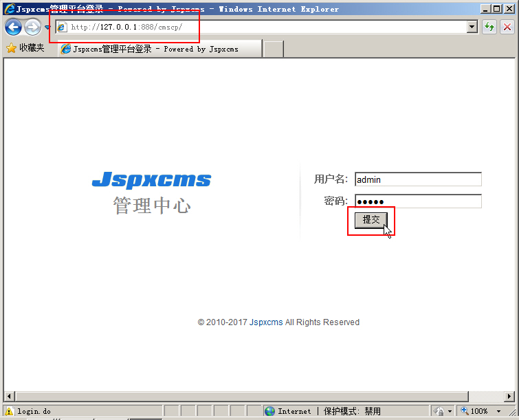Viewport: 519px width, 420px height.
Task: Go back with the Back arrow button
Action: [13, 27]
